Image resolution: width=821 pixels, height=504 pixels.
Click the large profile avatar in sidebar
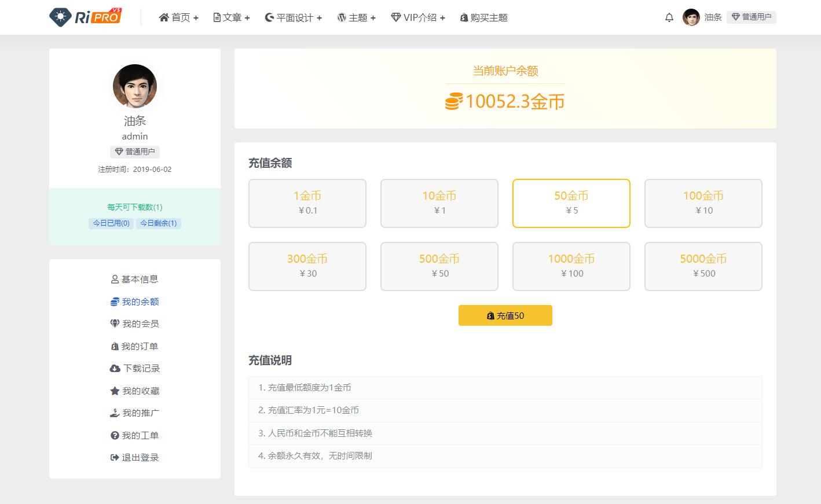(135, 86)
